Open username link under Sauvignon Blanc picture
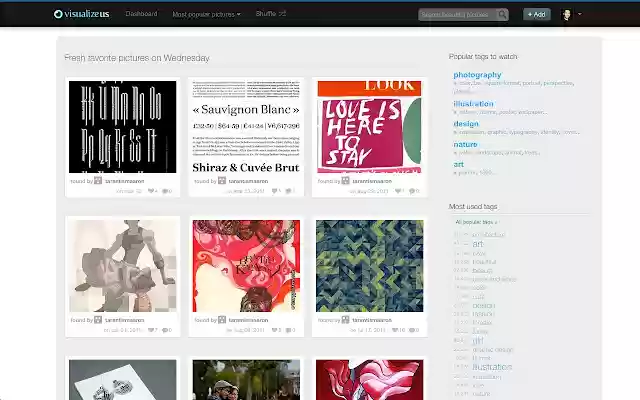Screen dimensions: 640x400 pos(248,181)
